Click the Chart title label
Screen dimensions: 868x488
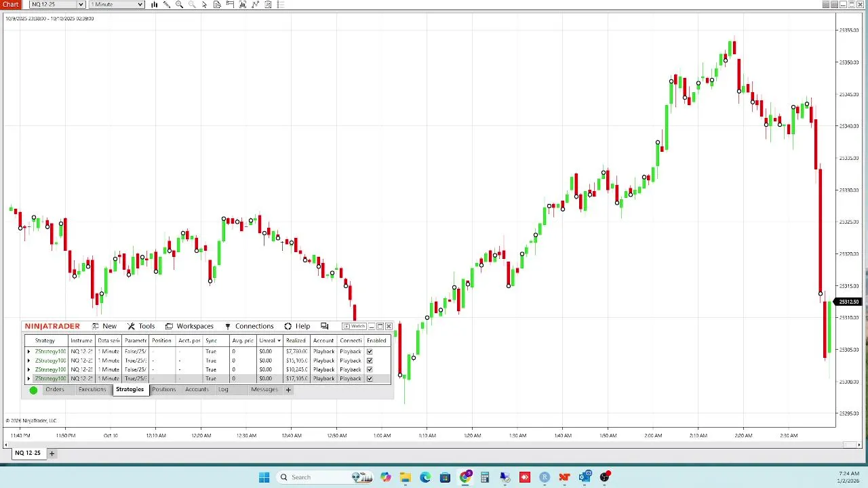click(x=11, y=5)
